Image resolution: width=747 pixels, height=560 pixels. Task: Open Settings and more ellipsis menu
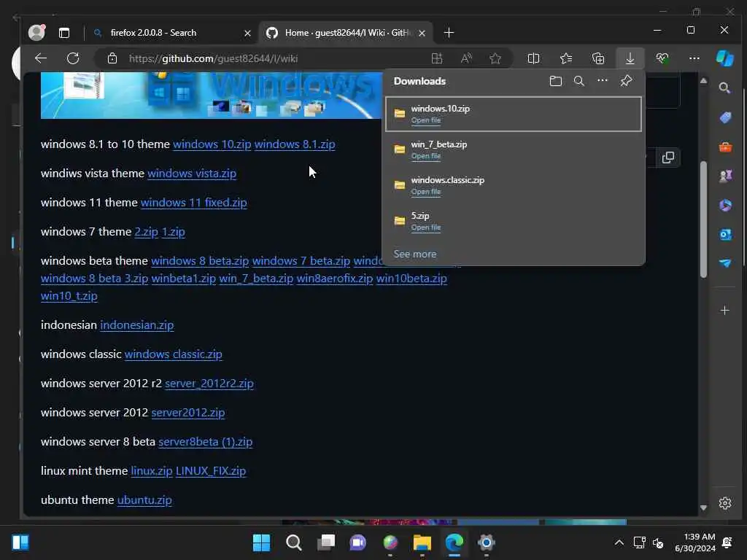tap(694, 58)
